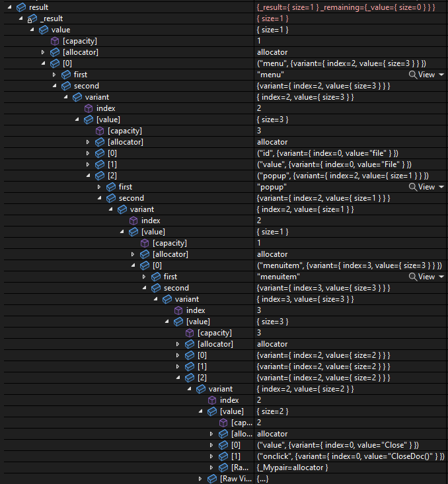The height and width of the screenshot is (484, 448).
Task: Click the lock cube icon beside "_result"
Action: (x=32, y=18)
